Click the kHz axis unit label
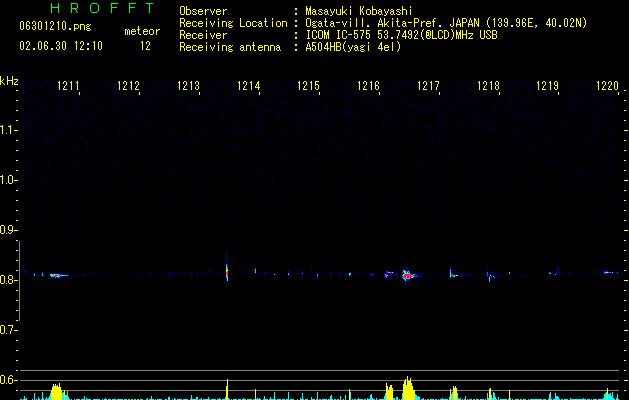Screen dimensions: 629x400 click(x=9, y=81)
